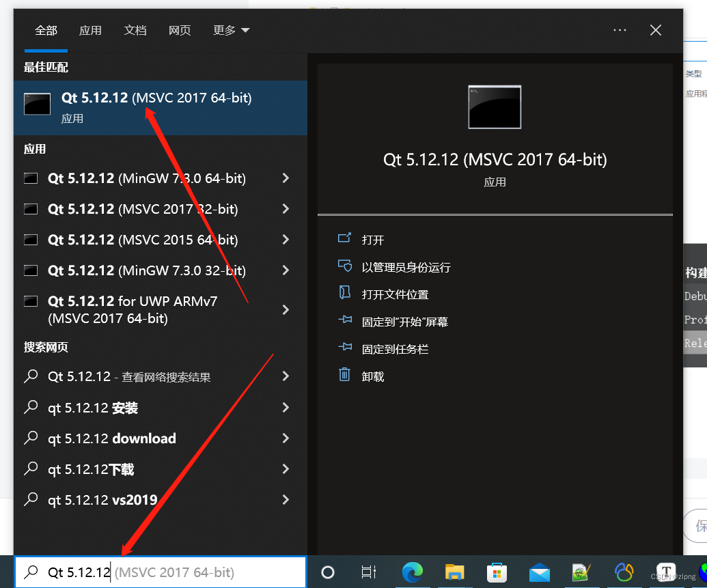Open File Explorer from the taskbar
This screenshot has width=707, height=588.
click(x=454, y=572)
